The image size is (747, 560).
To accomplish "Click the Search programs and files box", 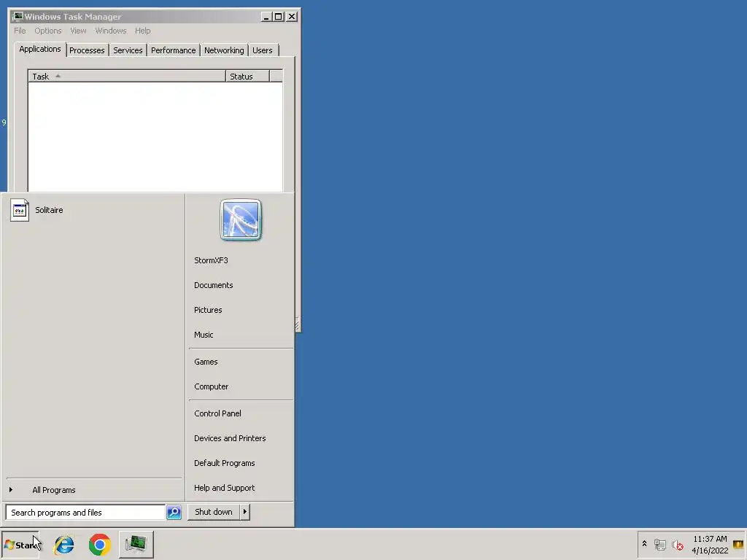I will (x=85, y=513).
